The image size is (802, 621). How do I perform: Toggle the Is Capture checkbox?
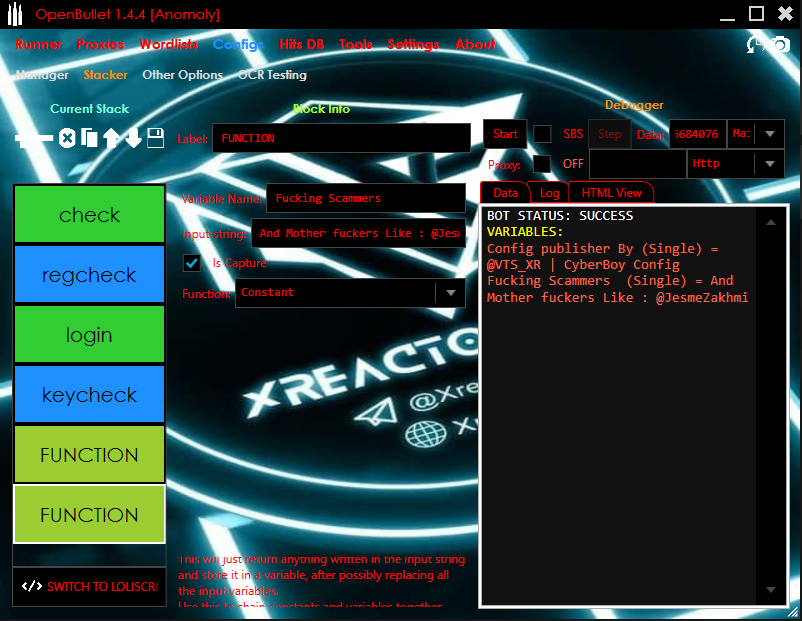(x=192, y=263)
